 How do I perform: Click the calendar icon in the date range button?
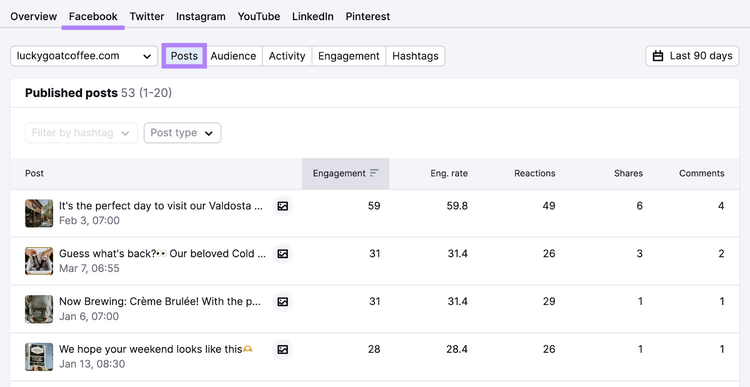(x=658, y=56)
